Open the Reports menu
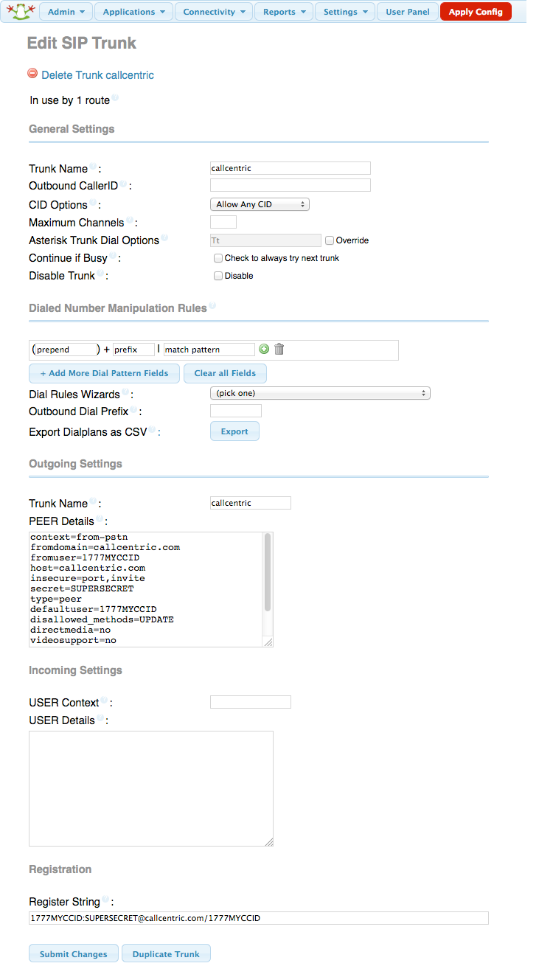Screen dimensions: 553x980 tap(284, 12)
